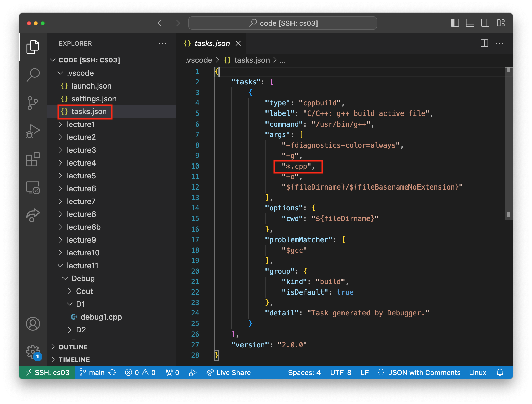This screenshot has height=404, width=532.
Task: Select the tasks.json editor tab
Action: 211,43
